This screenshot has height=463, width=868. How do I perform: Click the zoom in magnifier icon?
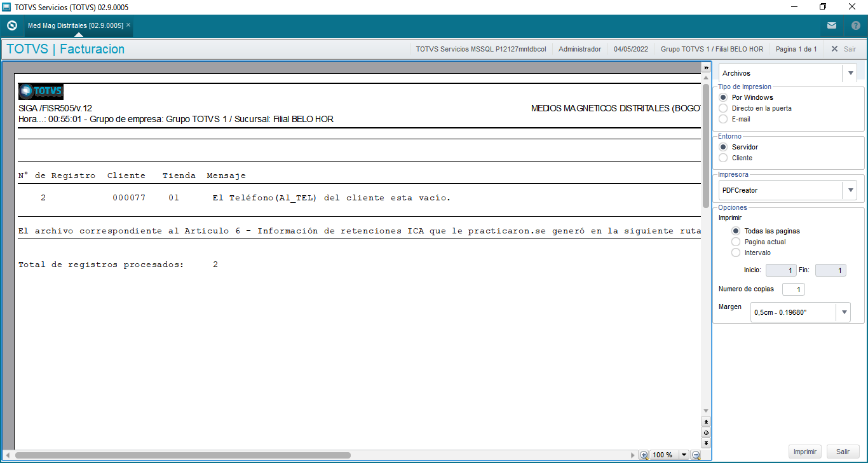coord(644,455)
